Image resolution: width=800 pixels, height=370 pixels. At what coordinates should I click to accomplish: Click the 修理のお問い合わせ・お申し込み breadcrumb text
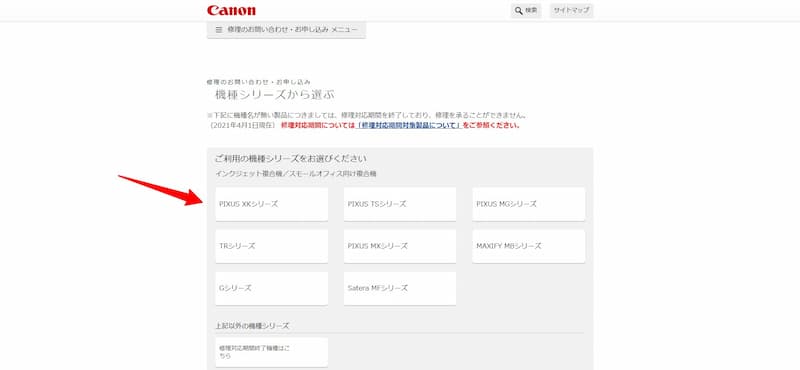[259, 82]
